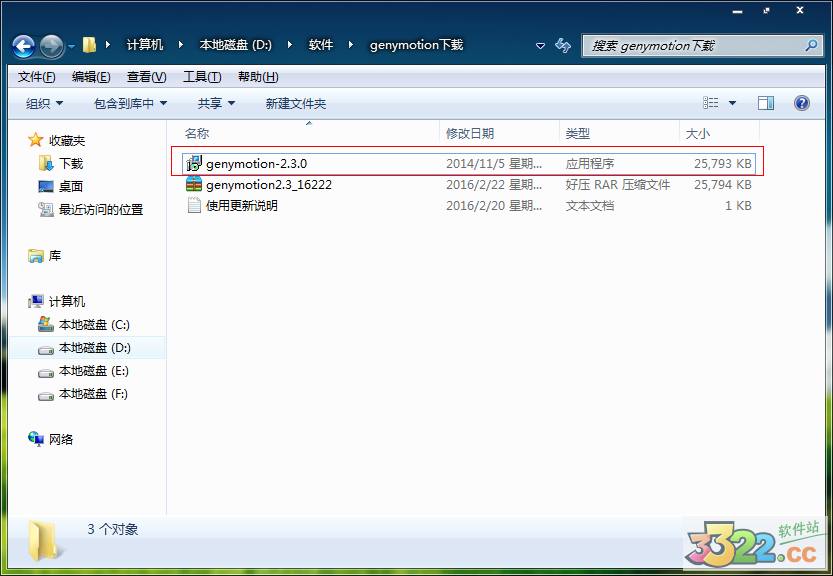Open the 包含到库中 dropdown

coord(131,103)
